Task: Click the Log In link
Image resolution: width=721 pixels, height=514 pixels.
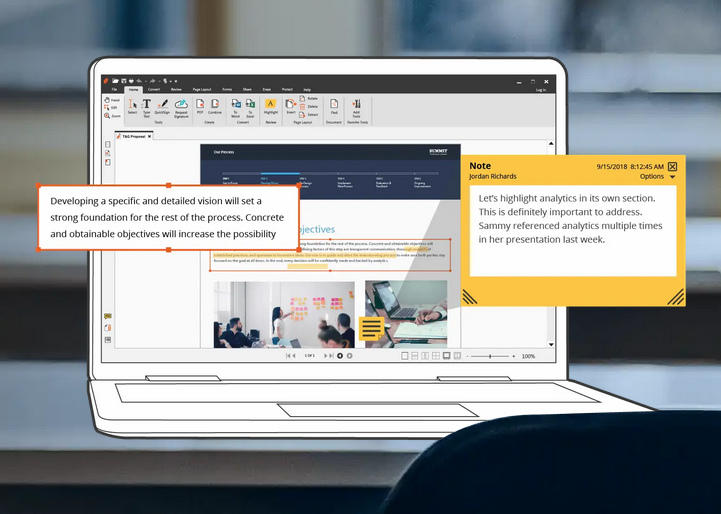Action: (540, 90)
